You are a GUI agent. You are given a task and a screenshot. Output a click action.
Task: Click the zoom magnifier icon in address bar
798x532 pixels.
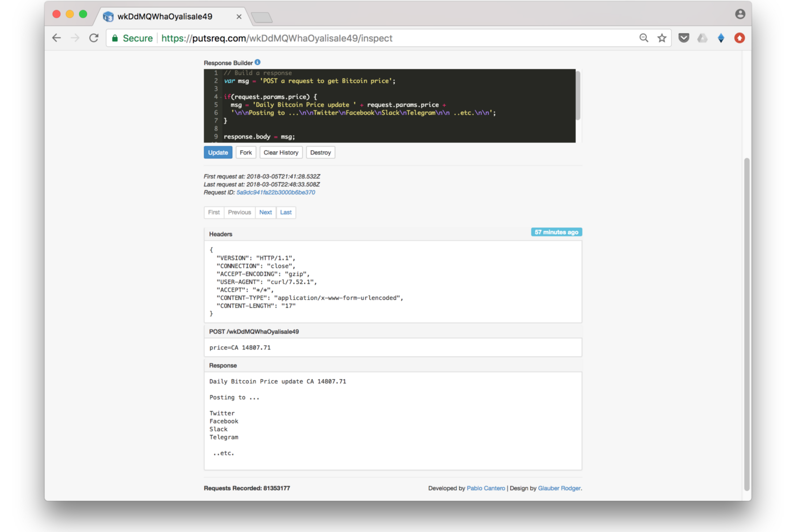[644, 38]
